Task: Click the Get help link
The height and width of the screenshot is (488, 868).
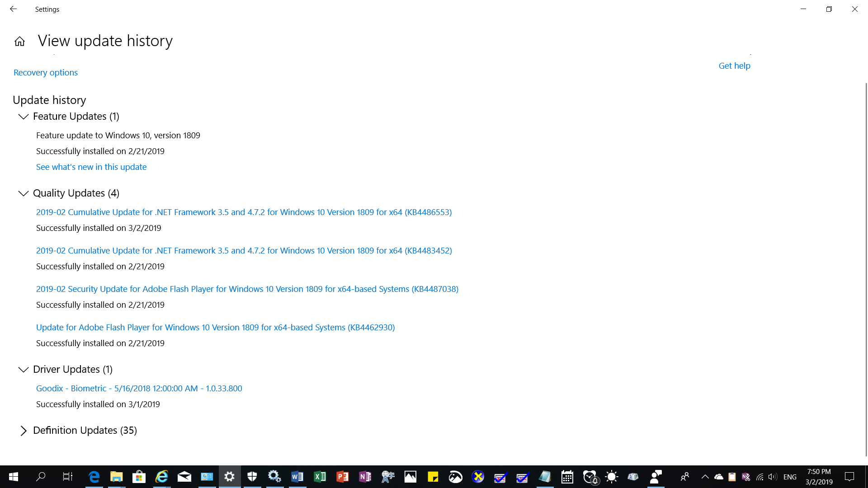Action: click(734, 66)
